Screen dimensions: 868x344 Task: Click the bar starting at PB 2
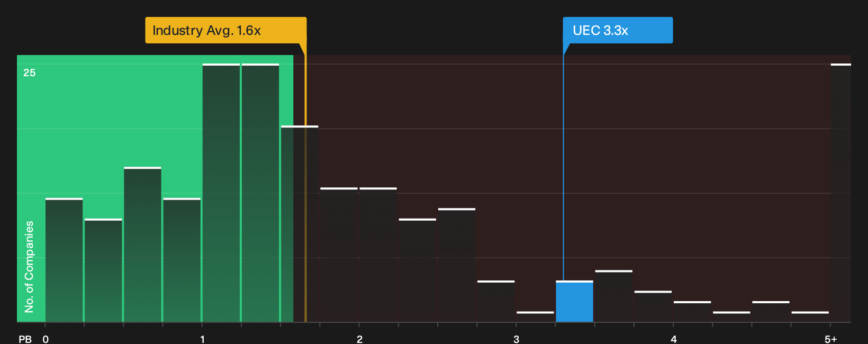pyautogui.click(x=378, y=255)
